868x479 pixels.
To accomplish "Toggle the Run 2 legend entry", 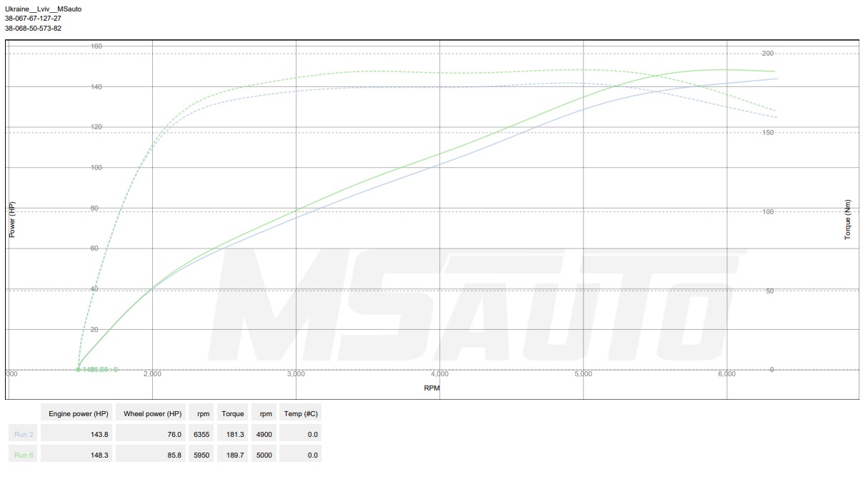I will pos(24,434).
